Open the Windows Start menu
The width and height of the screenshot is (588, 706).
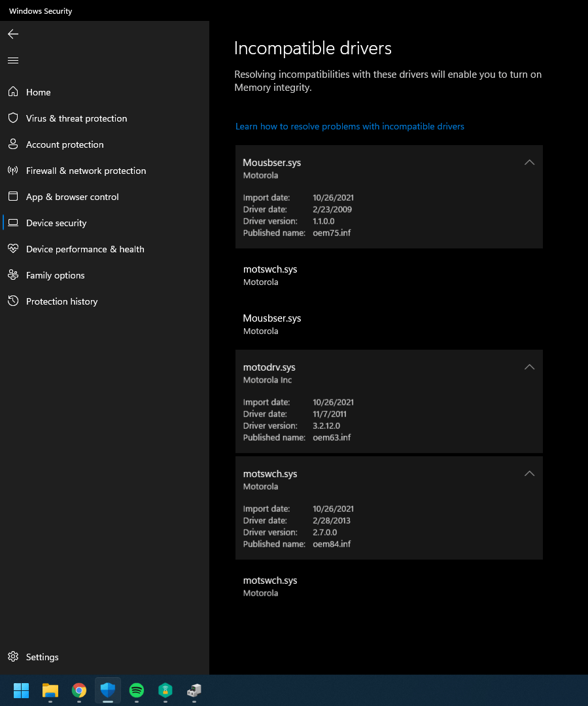pyautogui.click(x=21, y=690)
